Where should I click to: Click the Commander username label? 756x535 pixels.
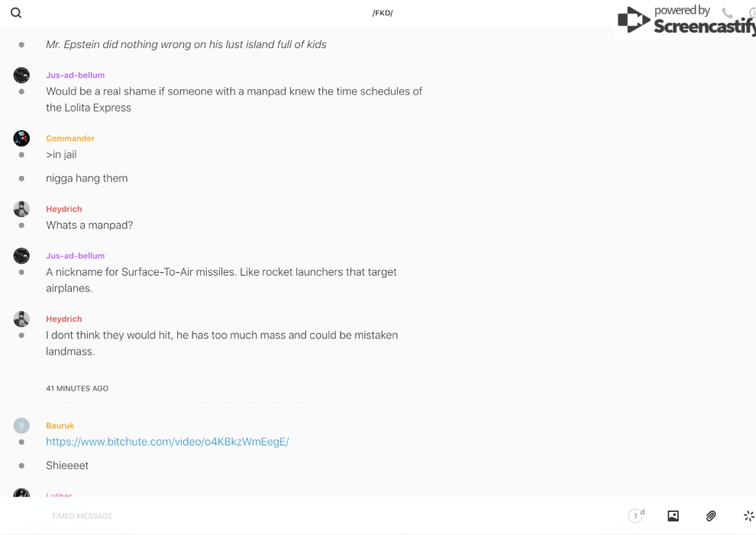(x=70, y=138)
